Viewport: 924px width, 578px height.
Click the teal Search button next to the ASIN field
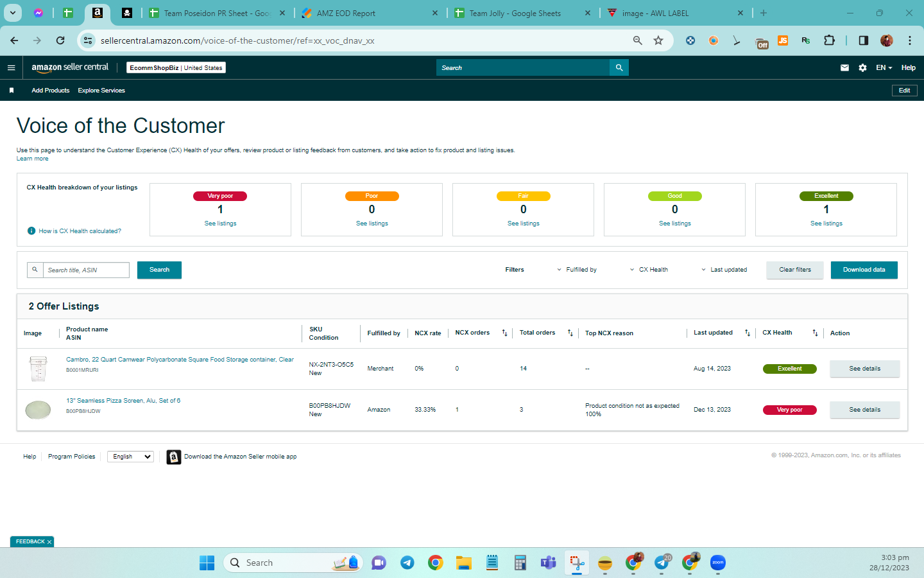159,270
